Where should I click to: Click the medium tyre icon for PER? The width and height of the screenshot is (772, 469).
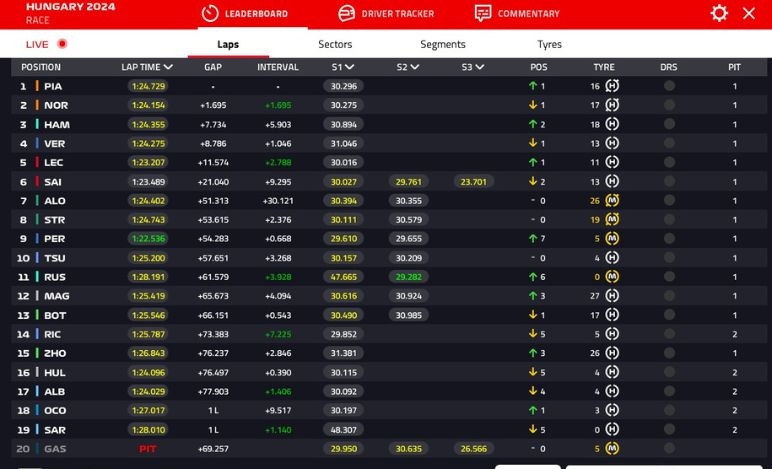tap(612, 239)
